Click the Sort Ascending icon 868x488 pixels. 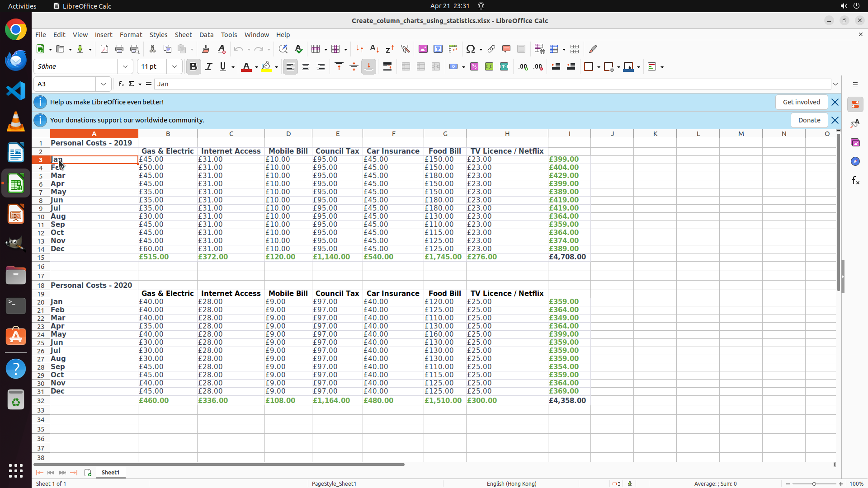(x=374, y=49)
